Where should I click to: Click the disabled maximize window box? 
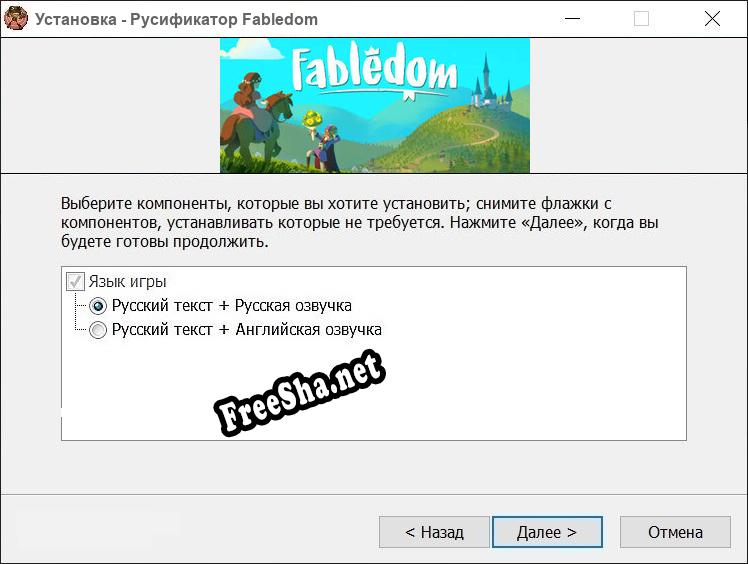click(641, 19)
